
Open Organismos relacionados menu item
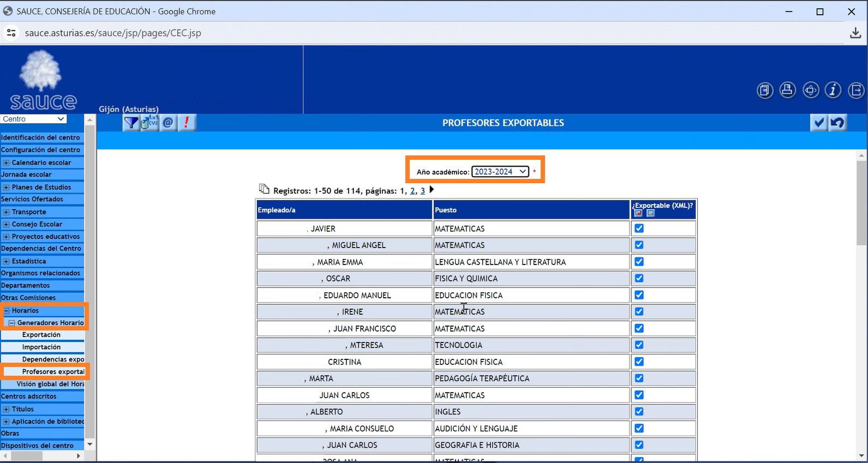click(x=40, y=273)
